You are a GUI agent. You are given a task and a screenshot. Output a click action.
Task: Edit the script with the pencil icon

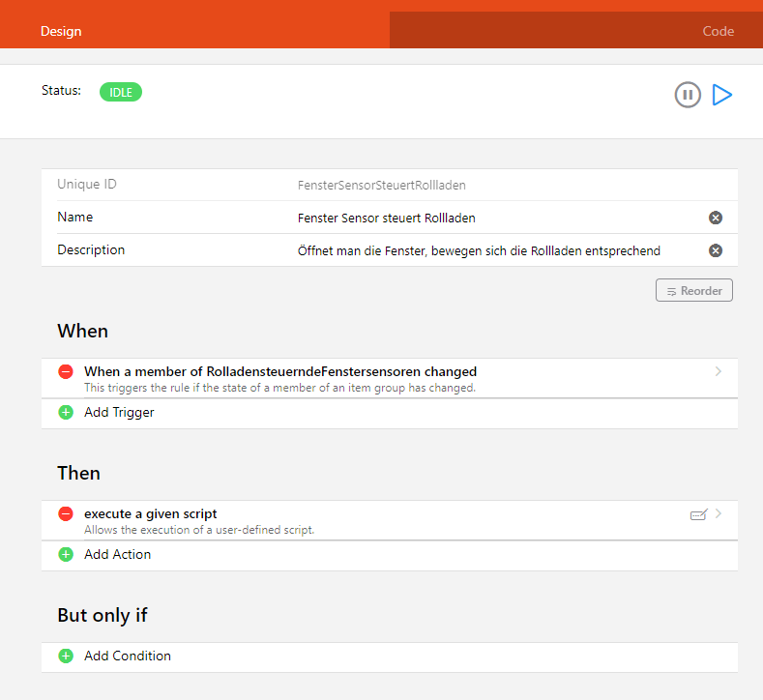pos(699,514)
